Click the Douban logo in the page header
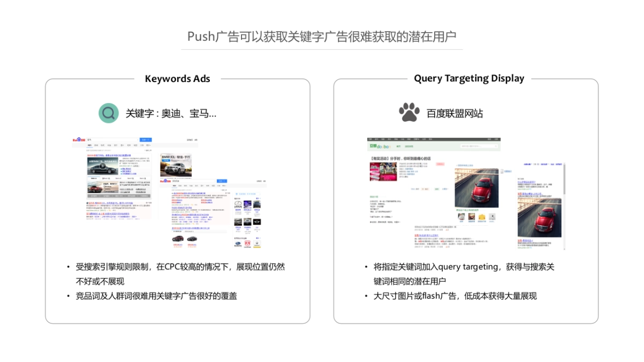Screen dimensions: 644x362 [378, 146]
